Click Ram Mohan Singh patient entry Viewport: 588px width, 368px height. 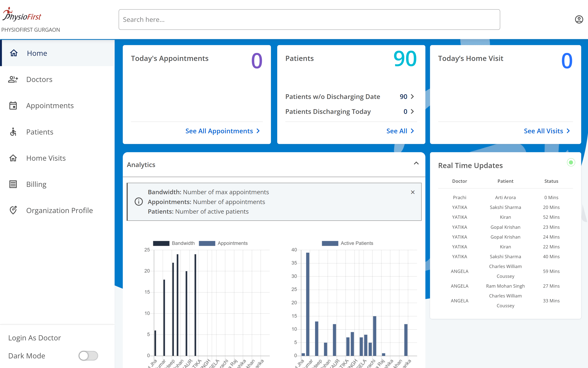pos(505,286)
